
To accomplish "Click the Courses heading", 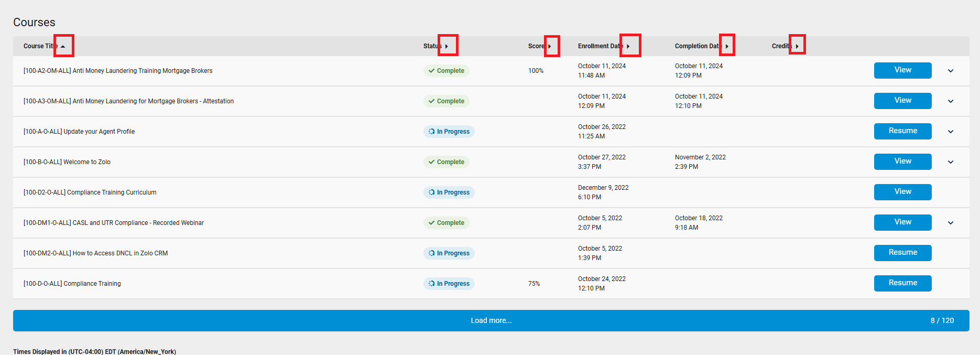I will pos(34,23).
